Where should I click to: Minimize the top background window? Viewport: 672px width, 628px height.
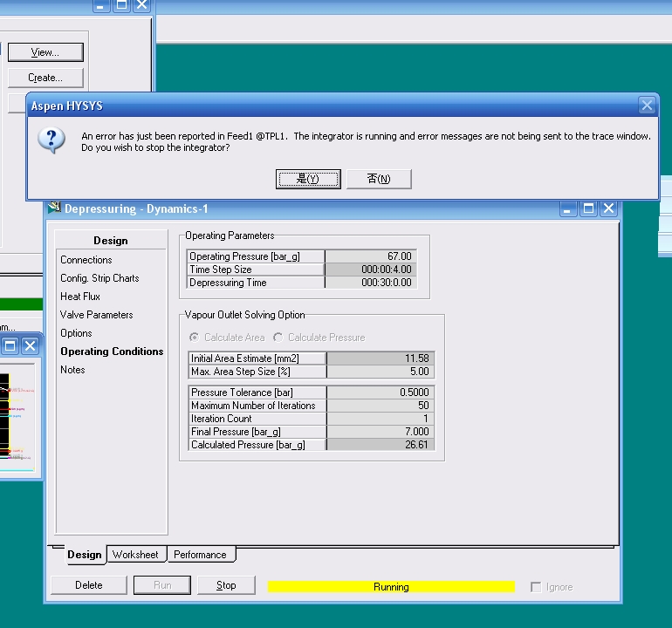pyautogui.click(x=101, y=4)
